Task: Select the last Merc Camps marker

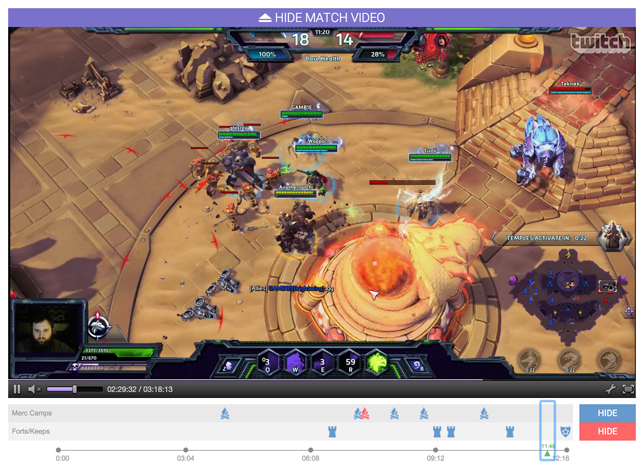Action: click(484, 413)
